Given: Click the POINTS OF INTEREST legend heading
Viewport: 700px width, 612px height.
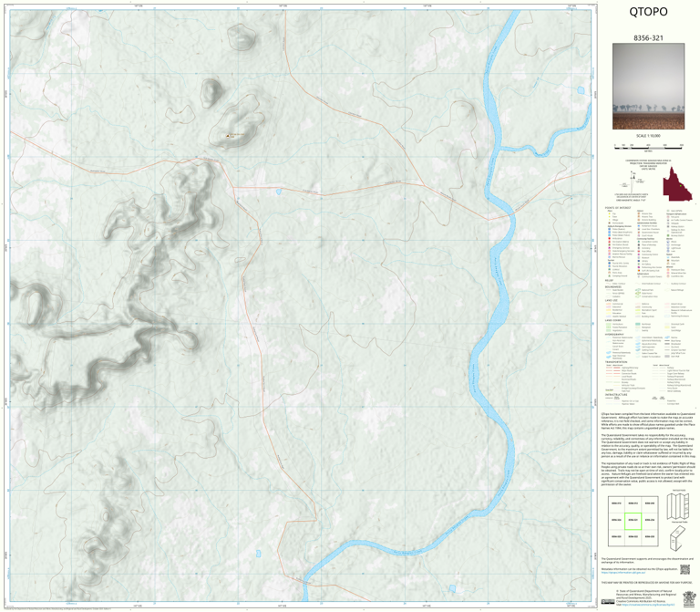Looking at the screenshot, I should click(x=618, y=208).
